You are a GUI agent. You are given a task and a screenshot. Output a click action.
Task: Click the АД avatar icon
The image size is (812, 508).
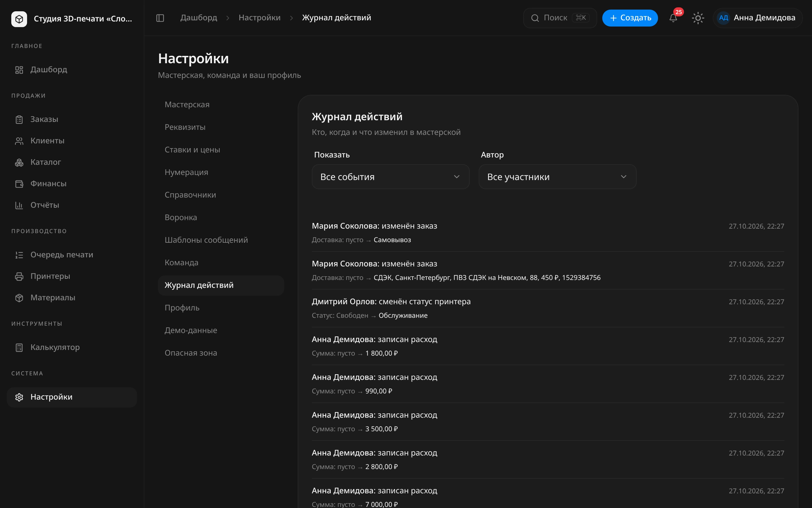click(x=723, y=18)
